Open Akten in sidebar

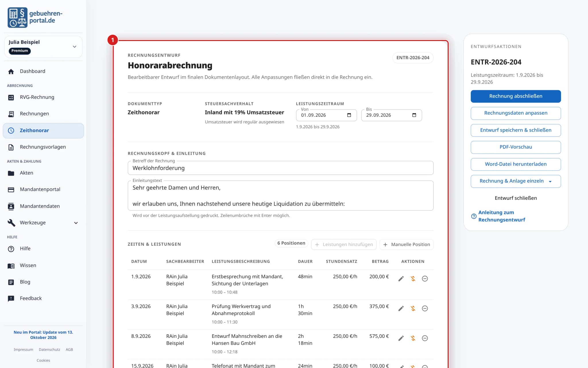[x=43, y=173]
